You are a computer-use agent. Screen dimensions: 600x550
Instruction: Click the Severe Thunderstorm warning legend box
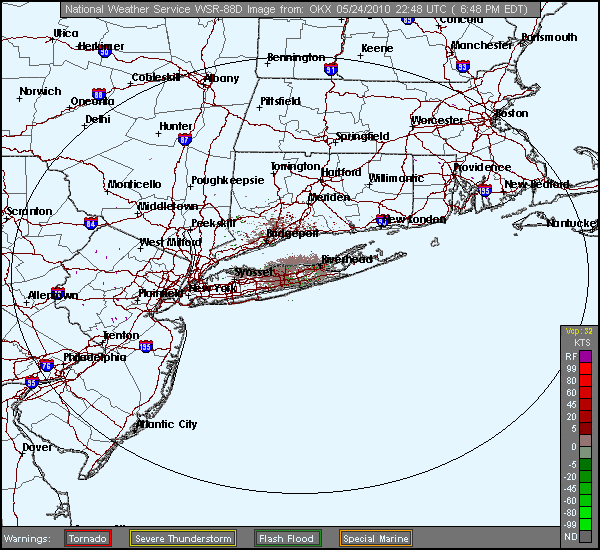click(x=183, y=538)
